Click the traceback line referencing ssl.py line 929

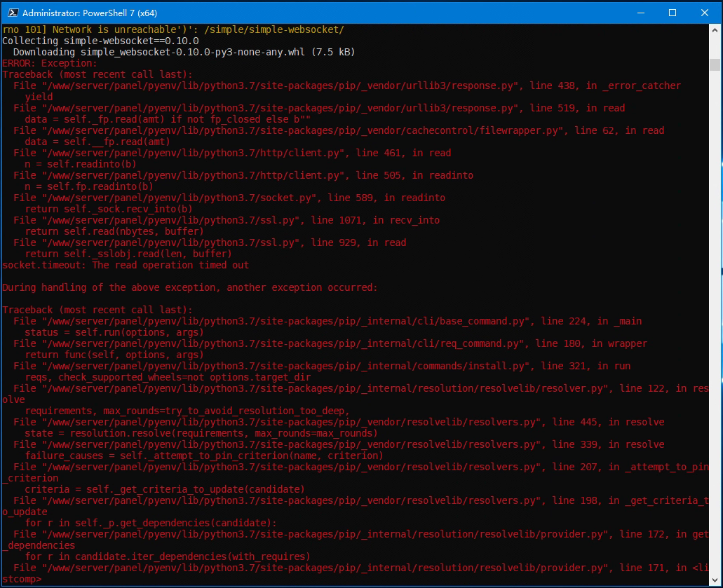[210, 242]
